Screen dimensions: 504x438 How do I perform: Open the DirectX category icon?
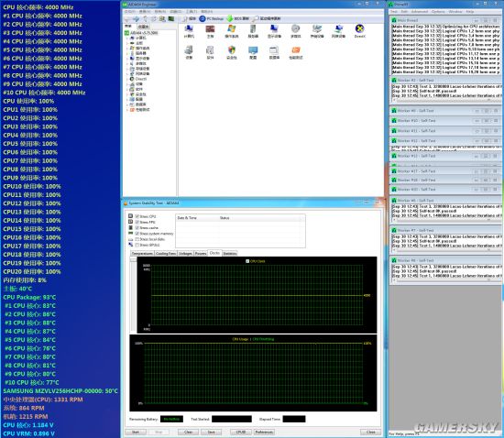tap(359, 28)
